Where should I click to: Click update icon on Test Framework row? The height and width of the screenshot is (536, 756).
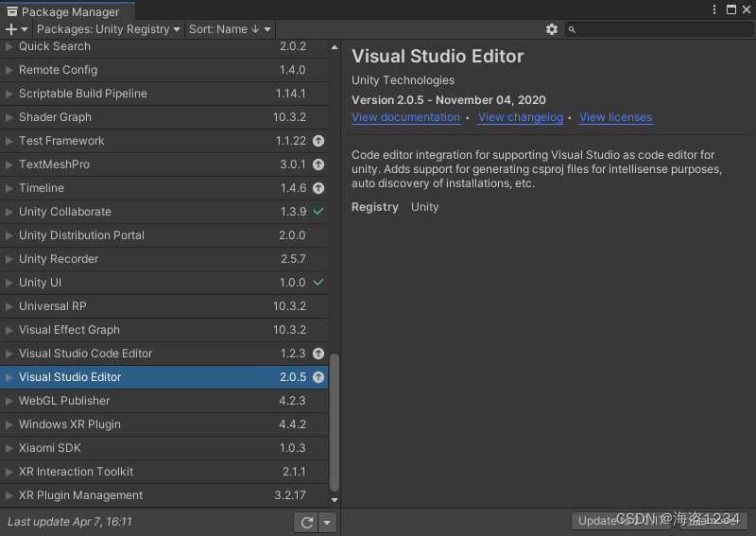point(318,141)
